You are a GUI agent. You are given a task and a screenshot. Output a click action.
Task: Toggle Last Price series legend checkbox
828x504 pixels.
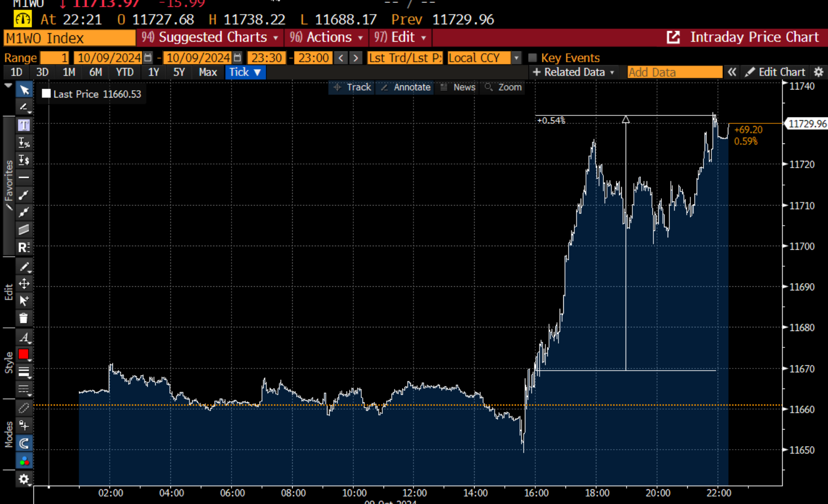46,94
